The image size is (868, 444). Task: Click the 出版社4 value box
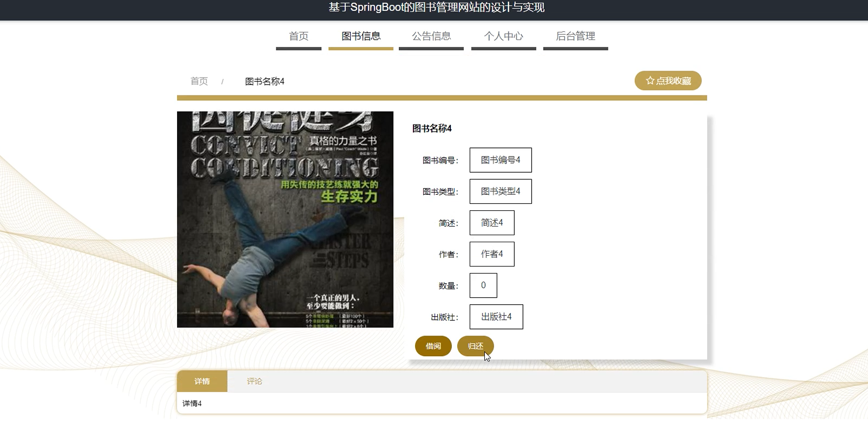[496, 317]
